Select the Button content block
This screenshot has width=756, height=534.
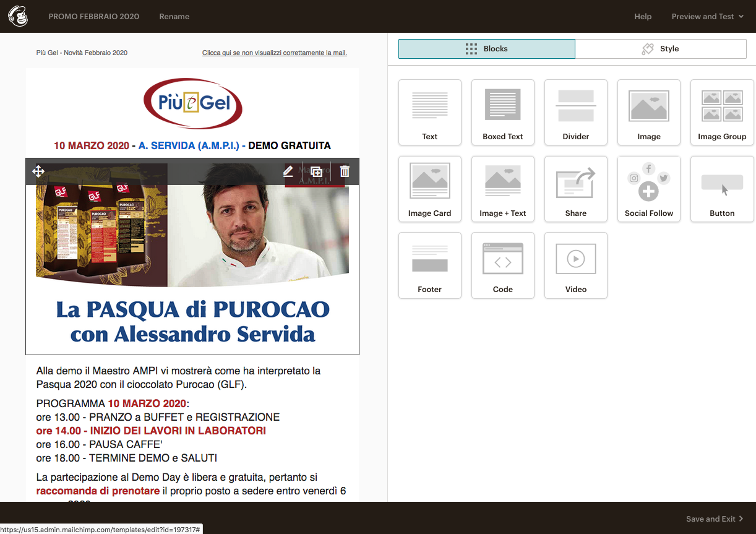pos(722,189)
